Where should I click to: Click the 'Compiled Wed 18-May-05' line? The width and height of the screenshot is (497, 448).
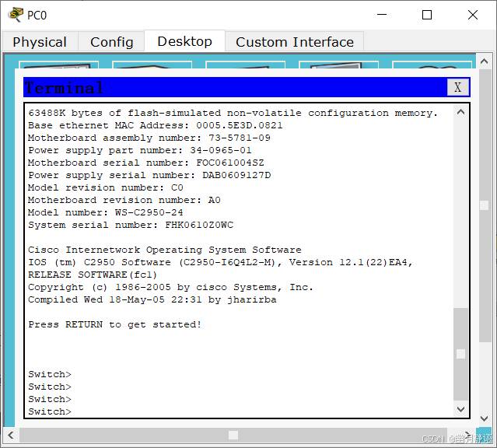click(152, 299)
